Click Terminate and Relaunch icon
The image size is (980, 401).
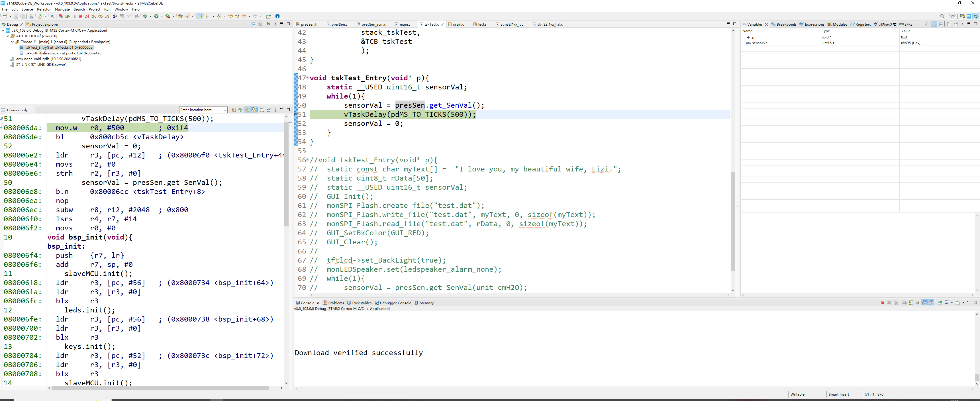pos(61,16)
